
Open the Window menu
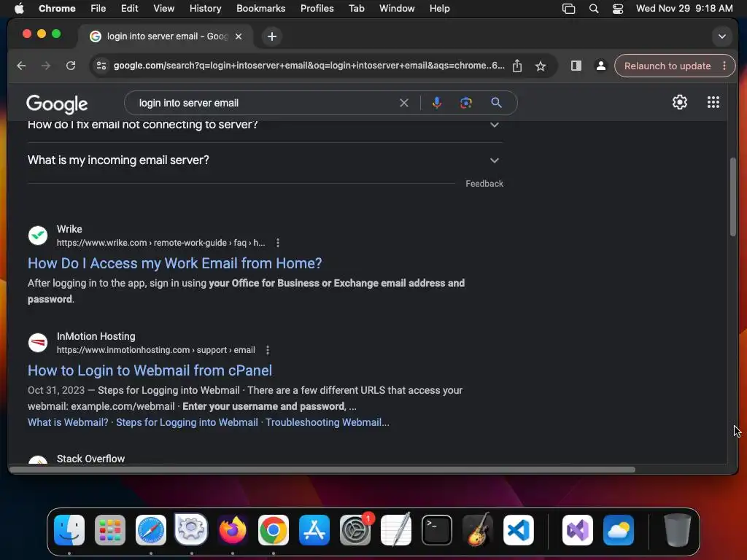tap(397, 9)
